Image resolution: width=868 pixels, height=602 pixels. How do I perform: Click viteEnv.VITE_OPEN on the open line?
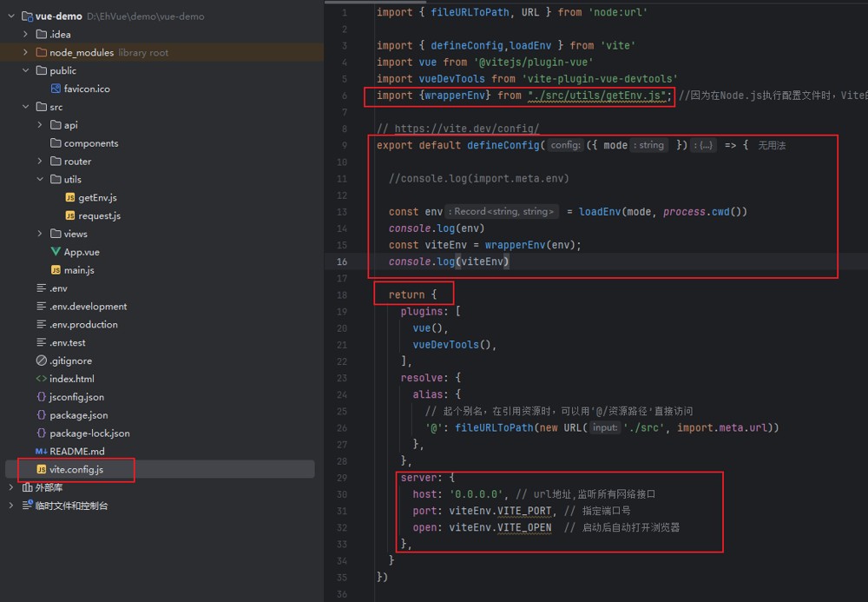coord(500,527)
